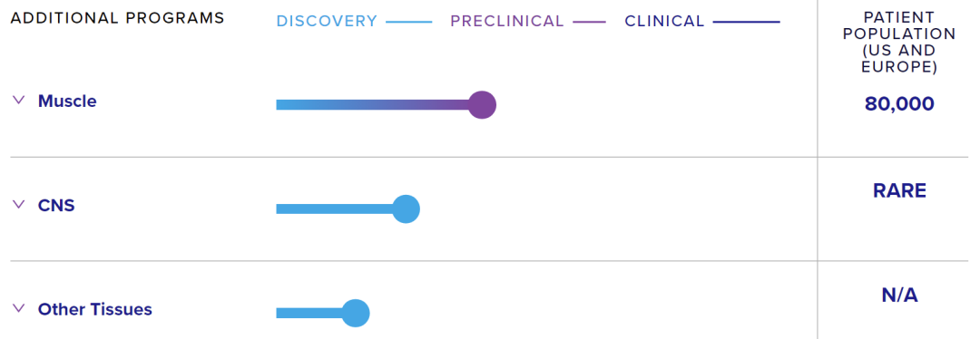Click the Discovery legend line sample
This screenshot has height=339, width=980.
[x=408, y=23]
